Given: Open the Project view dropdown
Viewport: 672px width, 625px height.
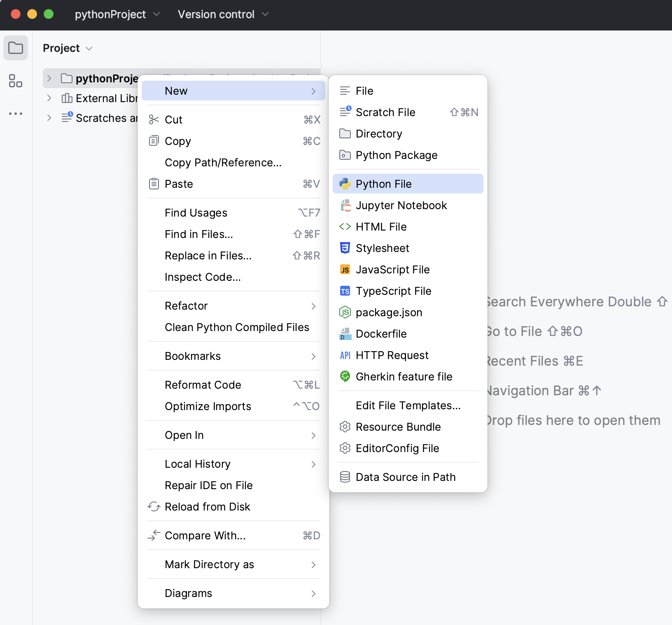Looking at the screenshot, I should tap(68, 48).
